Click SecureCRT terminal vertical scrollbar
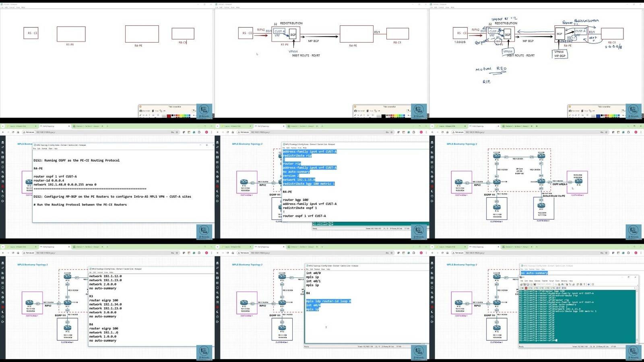The height and width of the screenshot is (362, 644). click(637, 317)
